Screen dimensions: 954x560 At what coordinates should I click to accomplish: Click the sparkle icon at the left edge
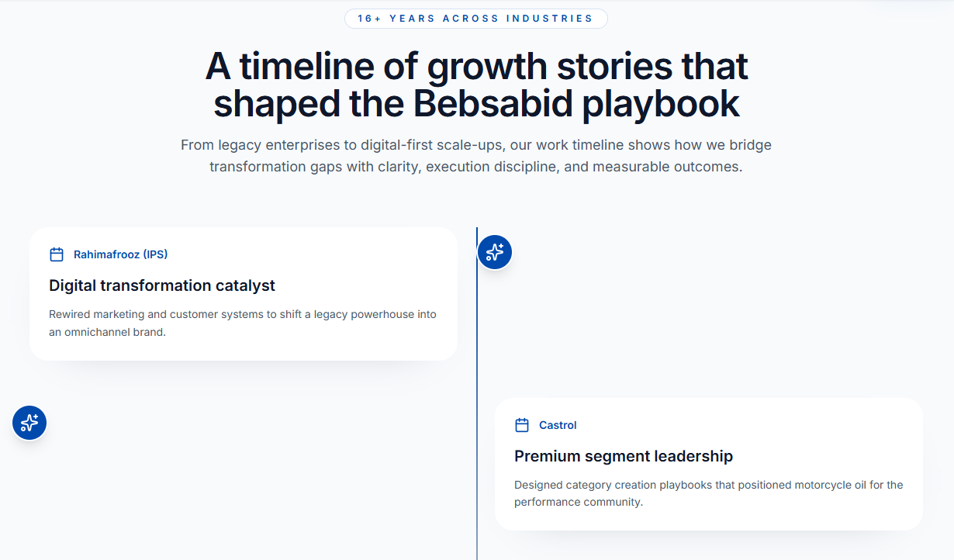29,423
